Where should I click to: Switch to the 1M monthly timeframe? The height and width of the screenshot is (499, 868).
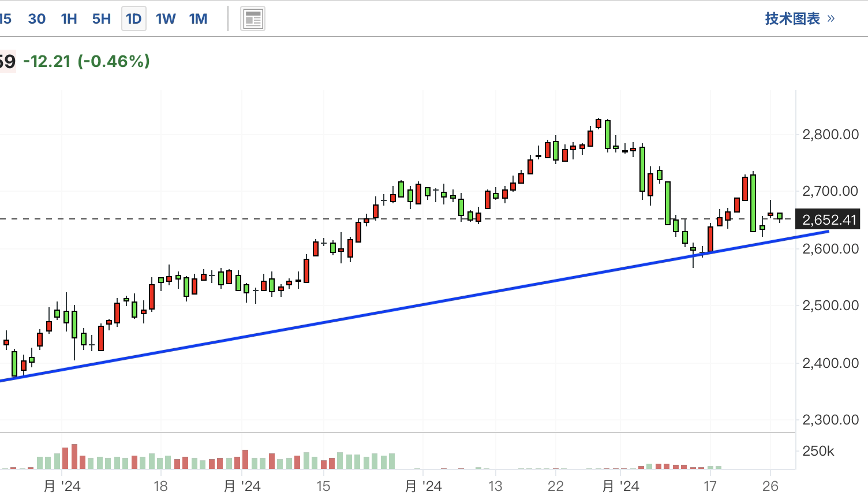(x=199, y=19)
